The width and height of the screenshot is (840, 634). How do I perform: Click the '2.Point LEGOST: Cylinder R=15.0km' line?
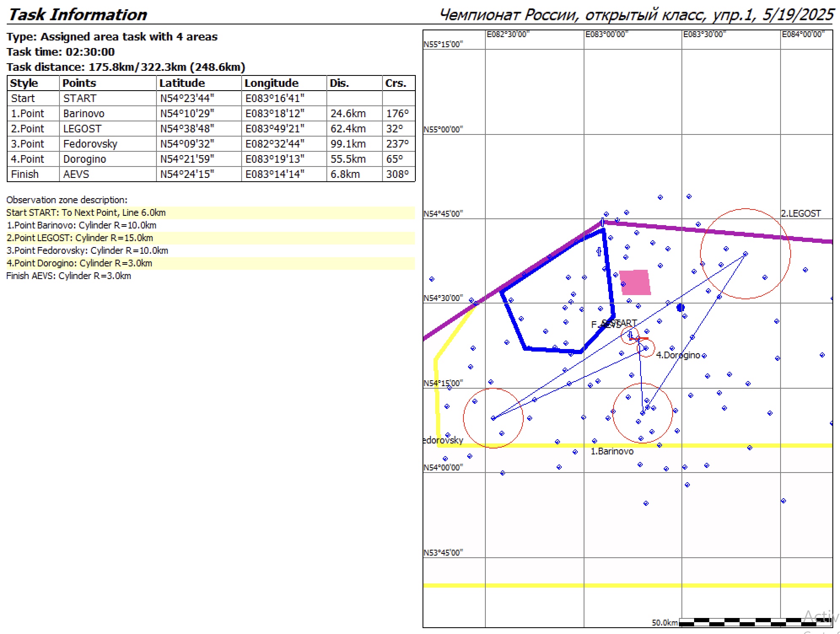80,238
